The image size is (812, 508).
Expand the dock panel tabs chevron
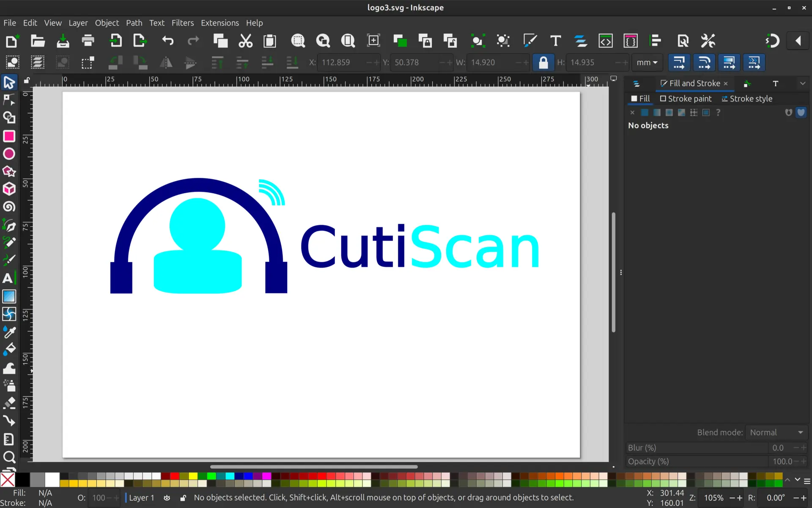click(802, 84)
